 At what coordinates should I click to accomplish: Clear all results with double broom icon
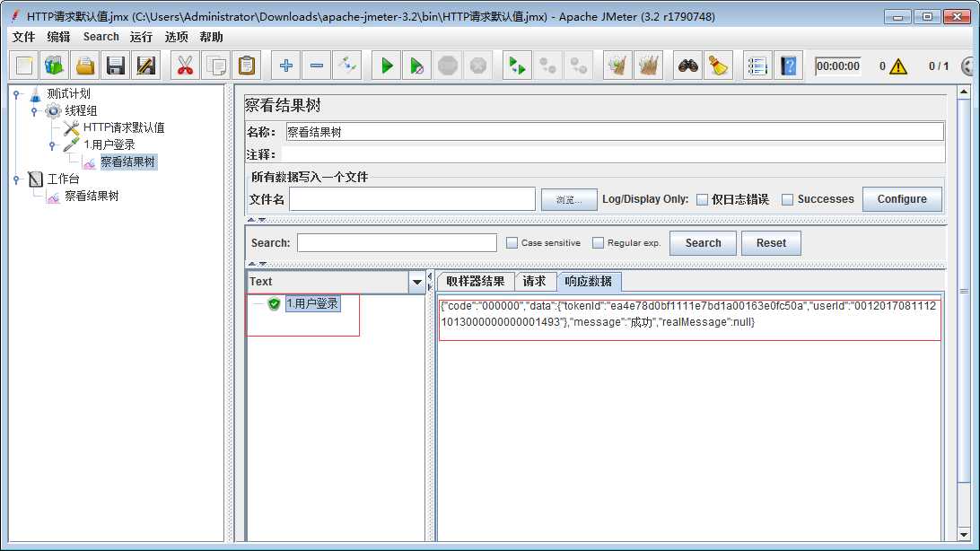tap(649, 66)
